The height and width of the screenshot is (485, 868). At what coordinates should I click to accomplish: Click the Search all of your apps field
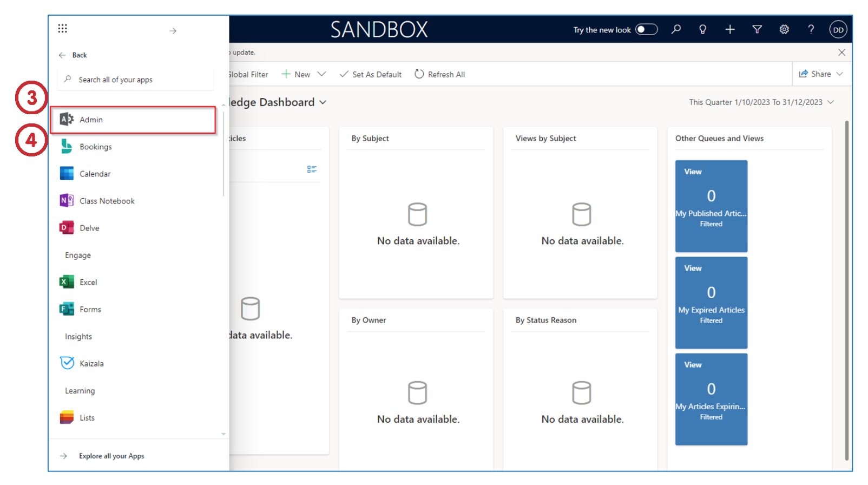tap(135, 80)
